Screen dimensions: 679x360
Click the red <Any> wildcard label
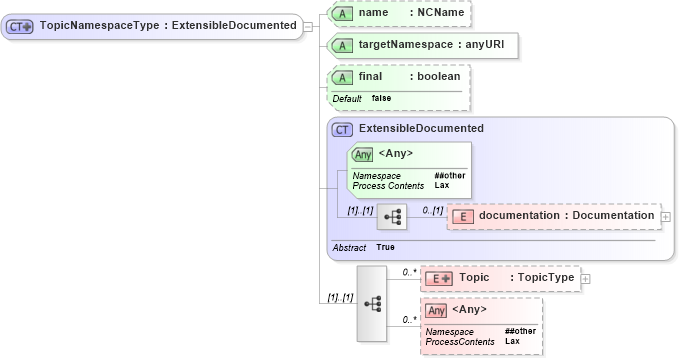click(x=469, y=309)
